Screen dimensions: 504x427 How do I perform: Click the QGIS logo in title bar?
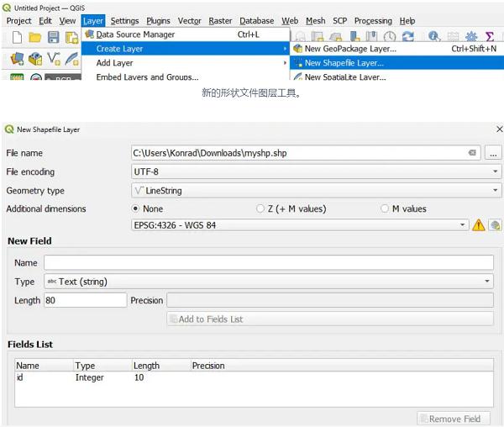(7, 8)
